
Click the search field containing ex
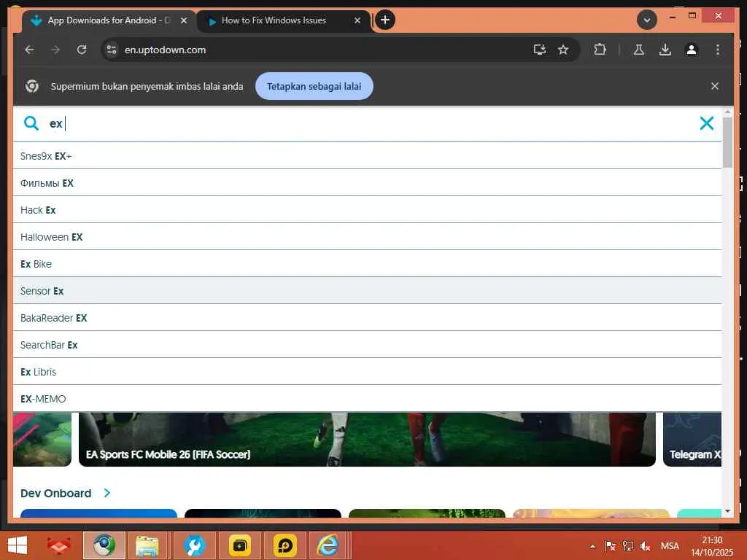[367, 123]
